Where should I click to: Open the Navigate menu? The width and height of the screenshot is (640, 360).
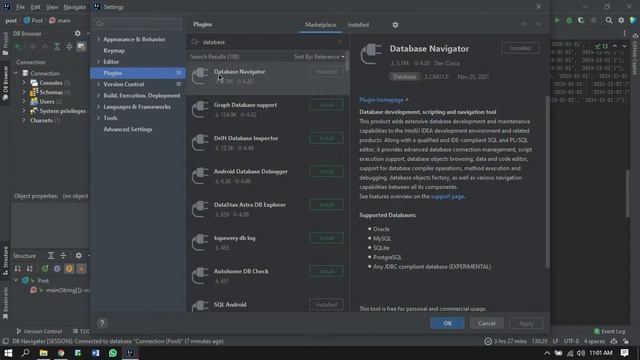click(75, 7)
